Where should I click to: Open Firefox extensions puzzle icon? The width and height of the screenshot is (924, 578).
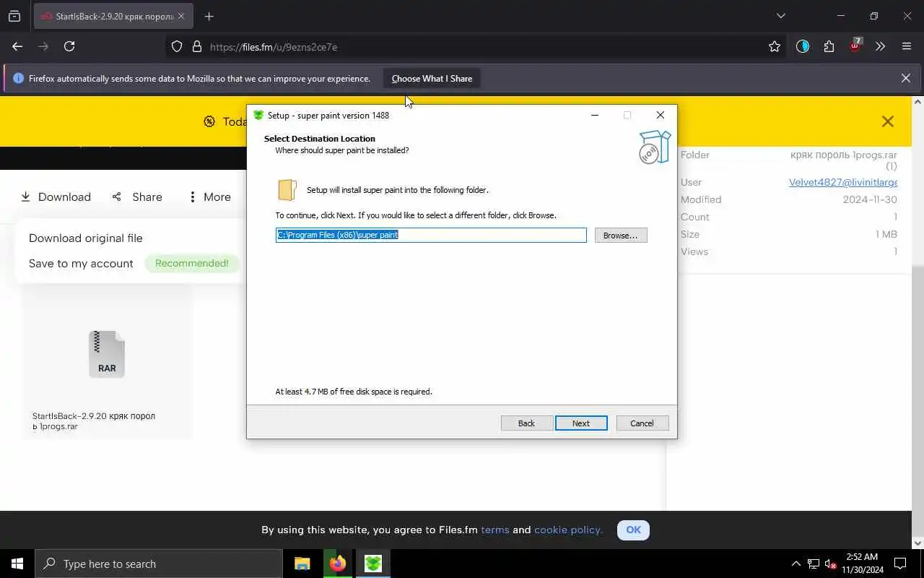(x=829, y=46)
